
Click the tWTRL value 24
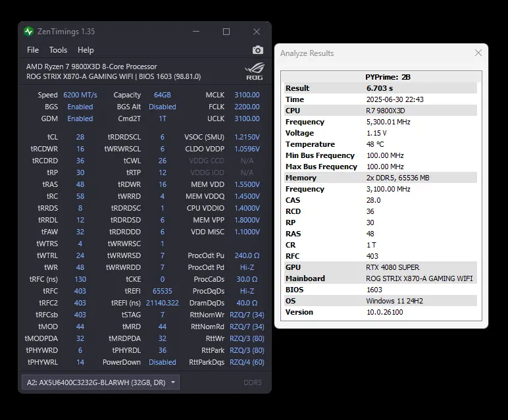coord(80,255)
